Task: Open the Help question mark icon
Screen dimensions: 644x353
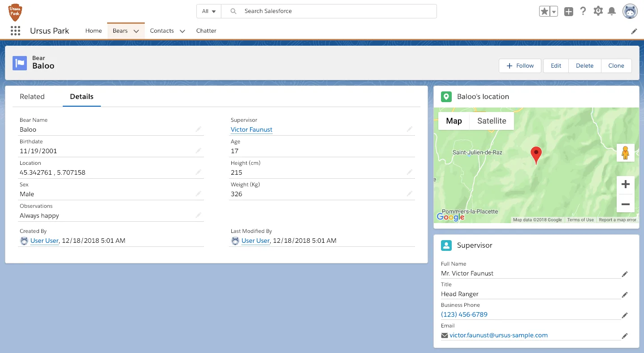Action: pyautogui.click(x=583, y=11)
